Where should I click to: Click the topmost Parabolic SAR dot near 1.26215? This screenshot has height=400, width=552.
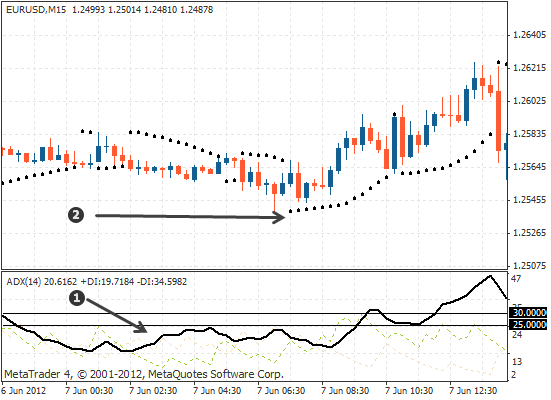(x=498, y=62)
